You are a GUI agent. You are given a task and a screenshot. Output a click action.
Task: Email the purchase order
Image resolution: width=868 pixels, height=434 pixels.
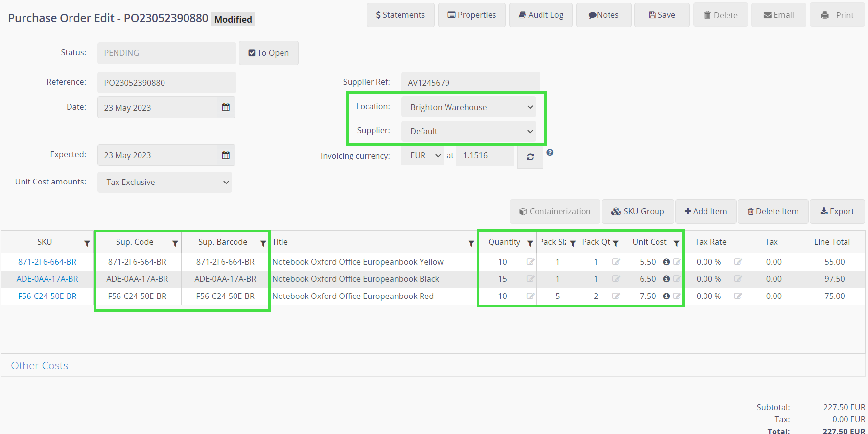point(779,15)
